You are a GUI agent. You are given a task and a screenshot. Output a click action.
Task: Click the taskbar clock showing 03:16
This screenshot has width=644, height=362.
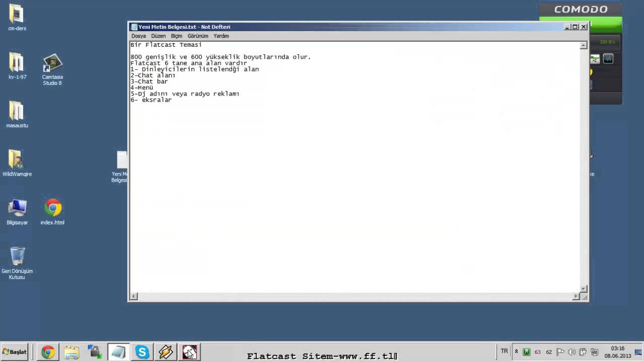pyautogui.click(x=617, y=352)
